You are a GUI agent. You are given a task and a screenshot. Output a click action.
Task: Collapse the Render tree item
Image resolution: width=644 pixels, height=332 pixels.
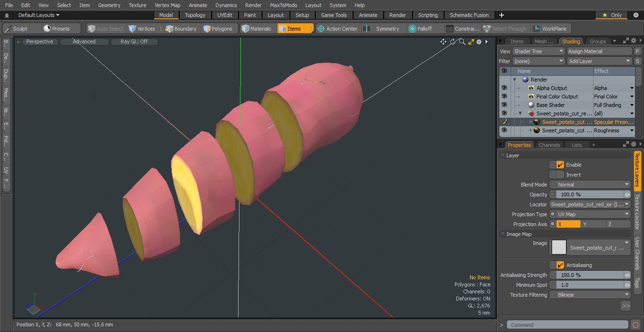[x=515, y=80]
